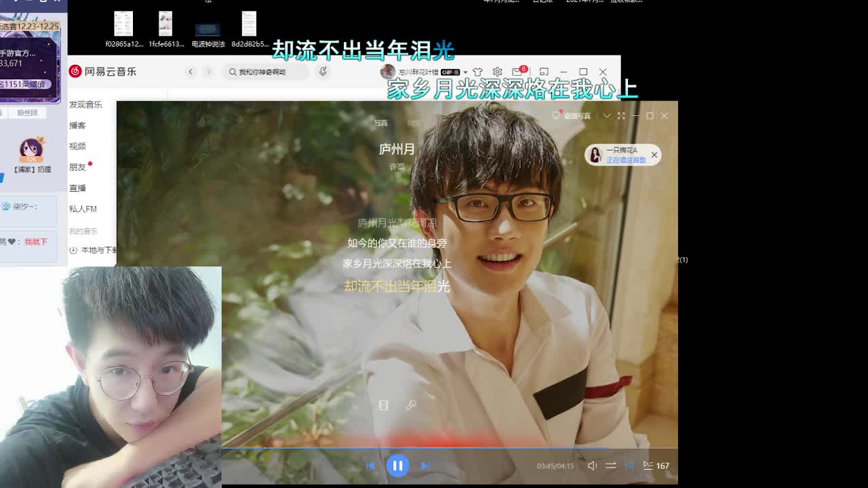The height and width of the screenshot is (488, 868).
Task: Open the user profile avatar
Action: 388,72
